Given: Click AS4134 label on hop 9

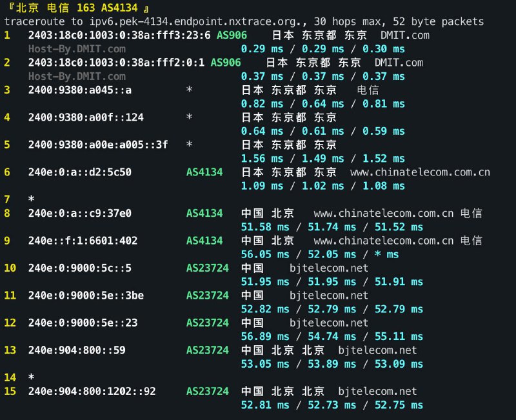Looking at the screenshot, I should pyautogui.click(x=204, y=241).
